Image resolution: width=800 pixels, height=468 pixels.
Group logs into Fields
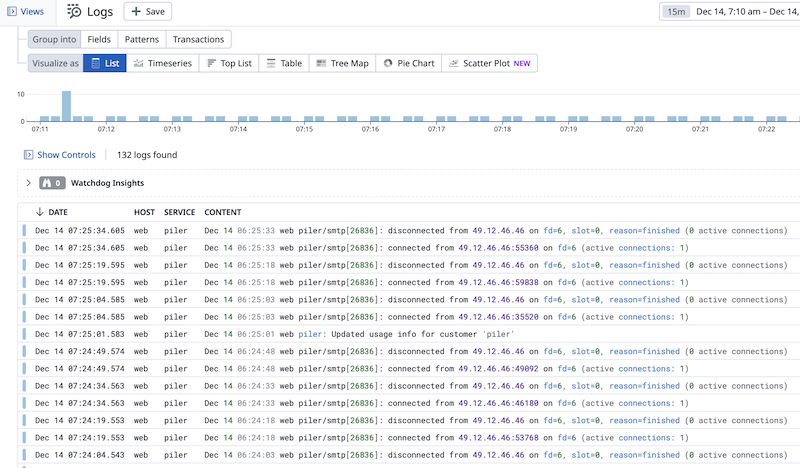[99, 39]
